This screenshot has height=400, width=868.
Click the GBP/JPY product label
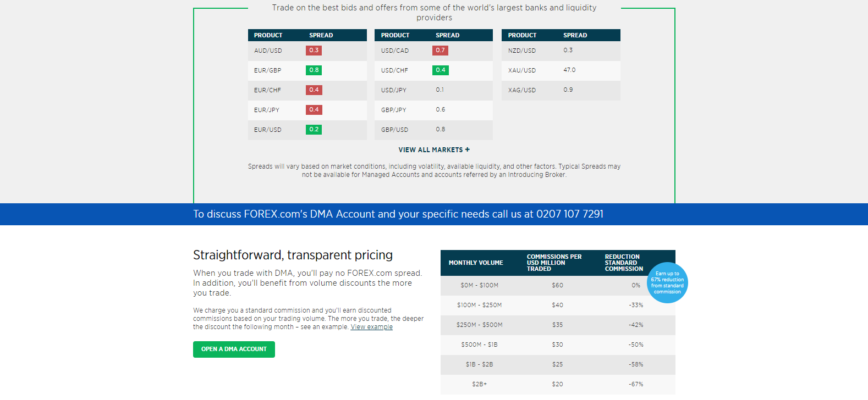(393, 110)
